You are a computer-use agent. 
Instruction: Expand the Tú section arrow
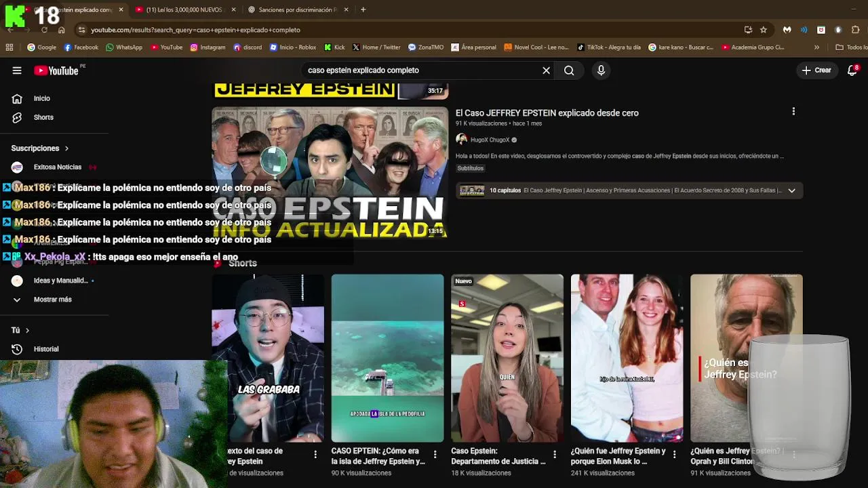pyautogui.click(x=27, y=330)
